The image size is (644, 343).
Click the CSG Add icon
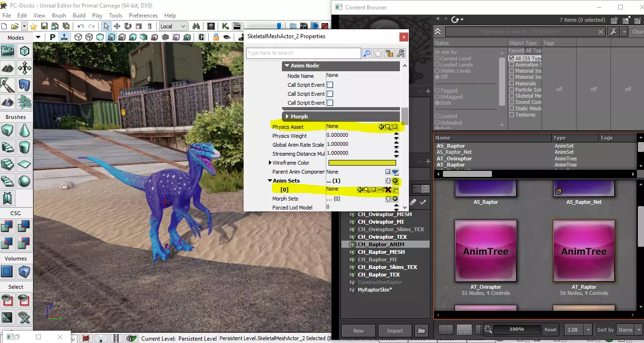click(8, 226)
